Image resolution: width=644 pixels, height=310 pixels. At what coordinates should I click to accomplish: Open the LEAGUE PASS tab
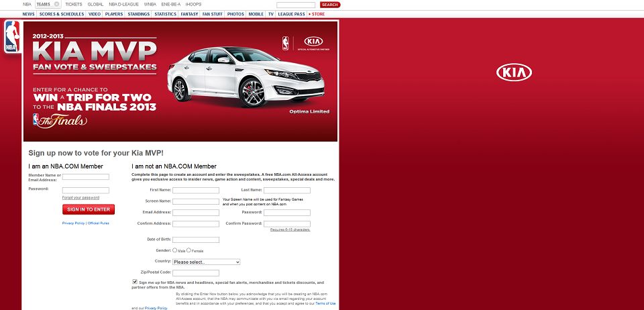click(291, 14)
